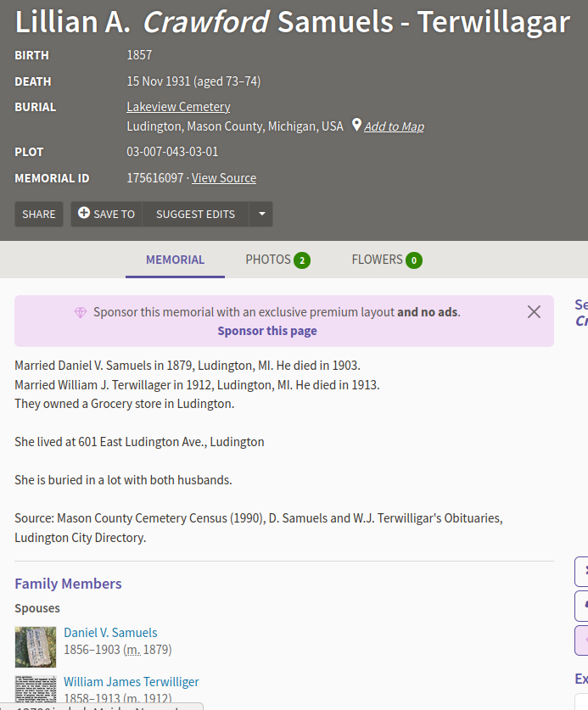The width and height of the screenshot is (588, 710).
Task: Follow the View Source link
Action: point(224,178)
